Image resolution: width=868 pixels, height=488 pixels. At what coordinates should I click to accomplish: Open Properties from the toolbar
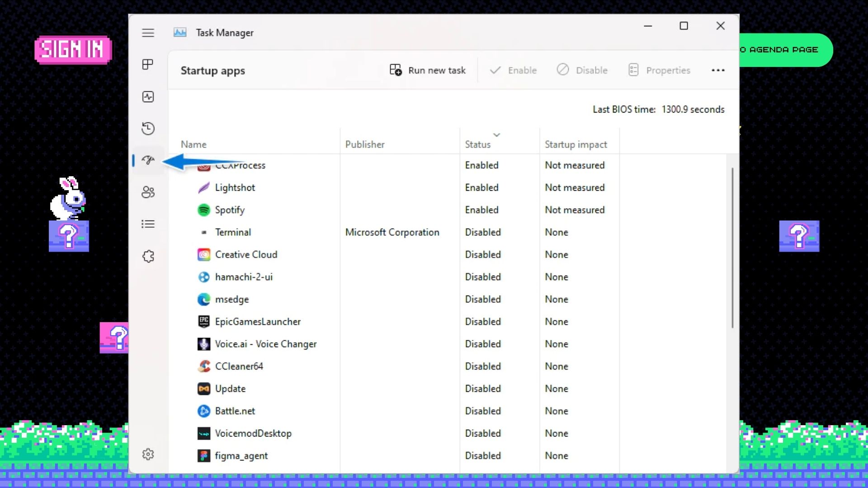660,70
